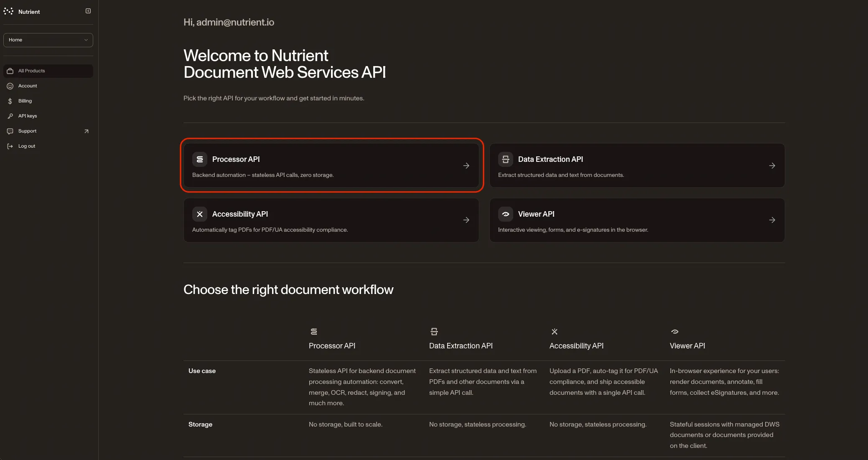This screenshot has width=868, height=460.
Task: Open the Data Extraction API card title
Action: 550,159
